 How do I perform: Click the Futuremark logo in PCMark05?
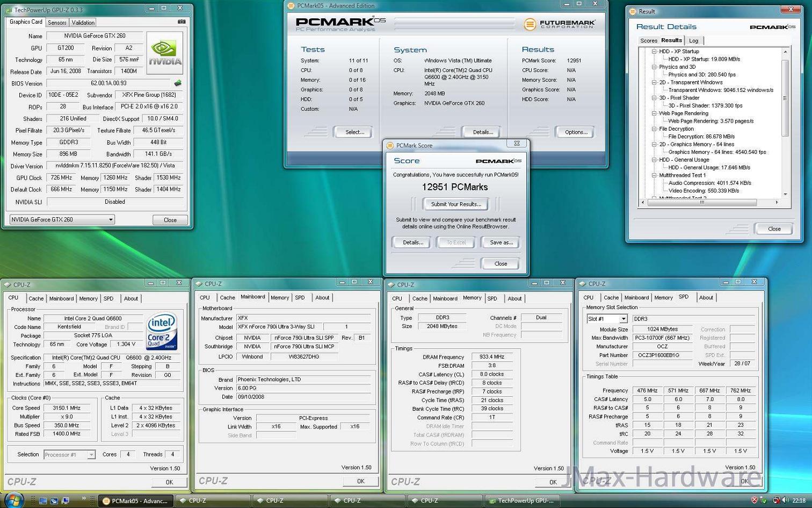[x=560, y=24]
